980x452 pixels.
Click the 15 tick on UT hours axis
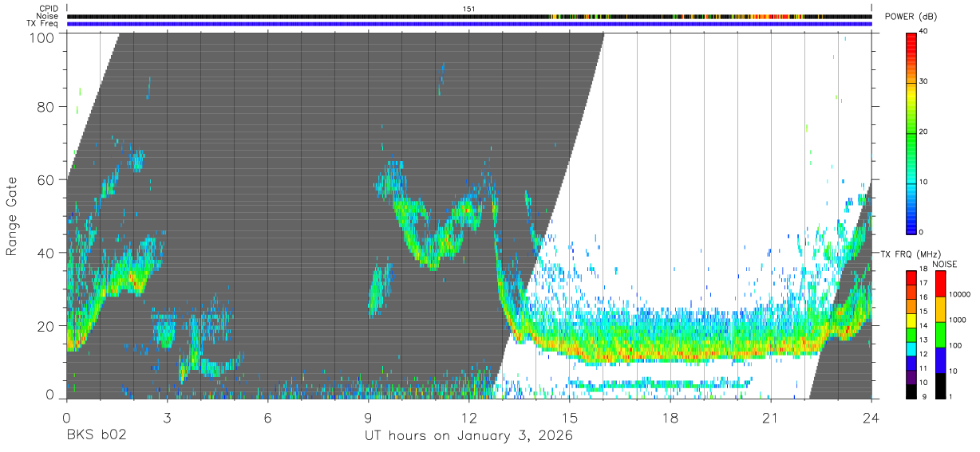tap(570, 417)
